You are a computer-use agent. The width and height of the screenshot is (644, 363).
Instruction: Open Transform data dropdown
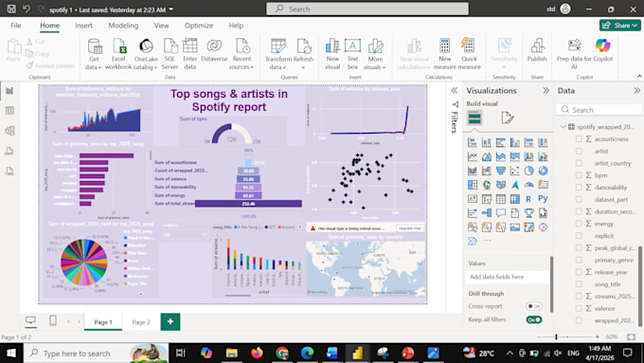click(283, 67)
